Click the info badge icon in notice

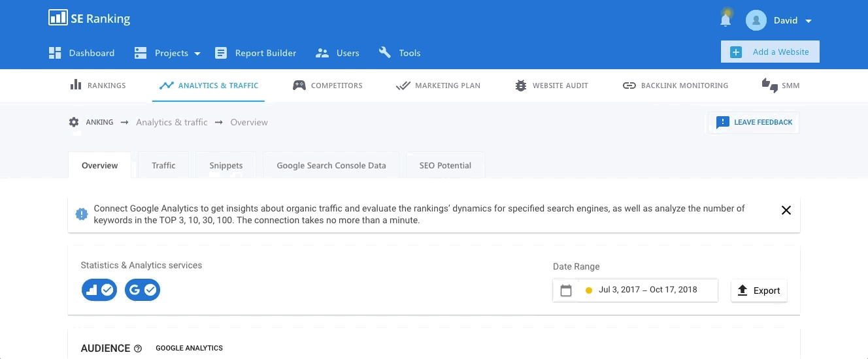click(x=82, y=213)
